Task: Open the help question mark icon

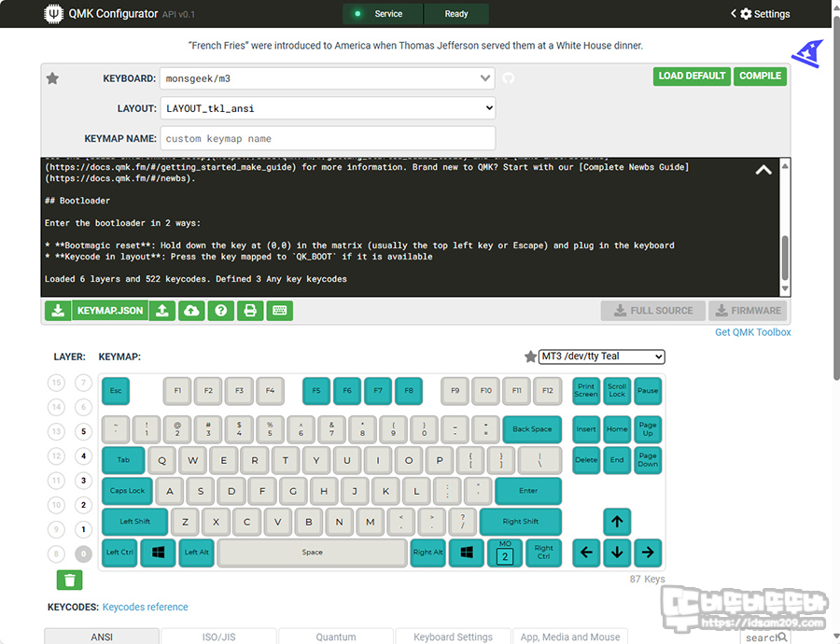Action: [220, 311]
